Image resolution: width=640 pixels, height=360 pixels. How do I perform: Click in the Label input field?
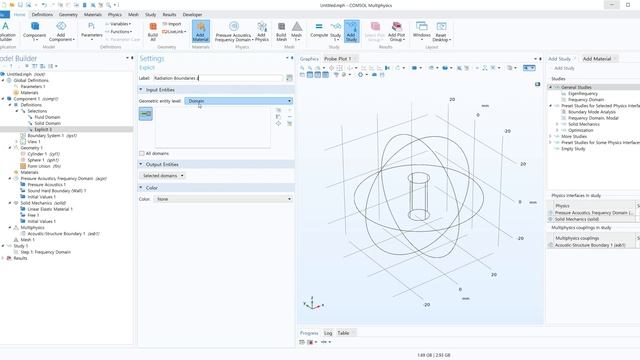coord(218,78)
